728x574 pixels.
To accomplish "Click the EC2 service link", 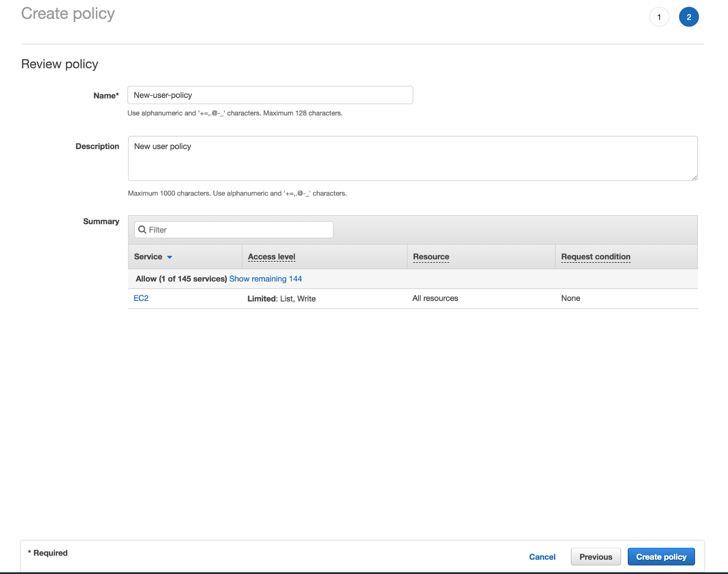I will [x=141, y=298].
